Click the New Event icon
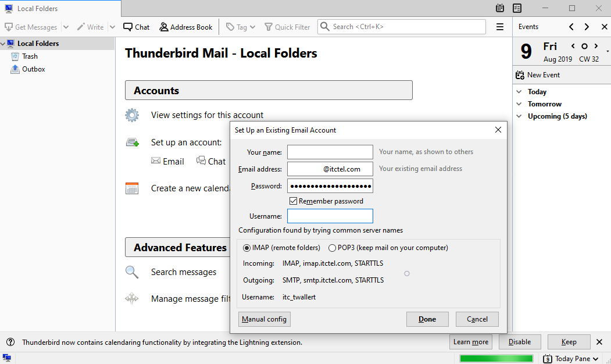 coord(520,75)
